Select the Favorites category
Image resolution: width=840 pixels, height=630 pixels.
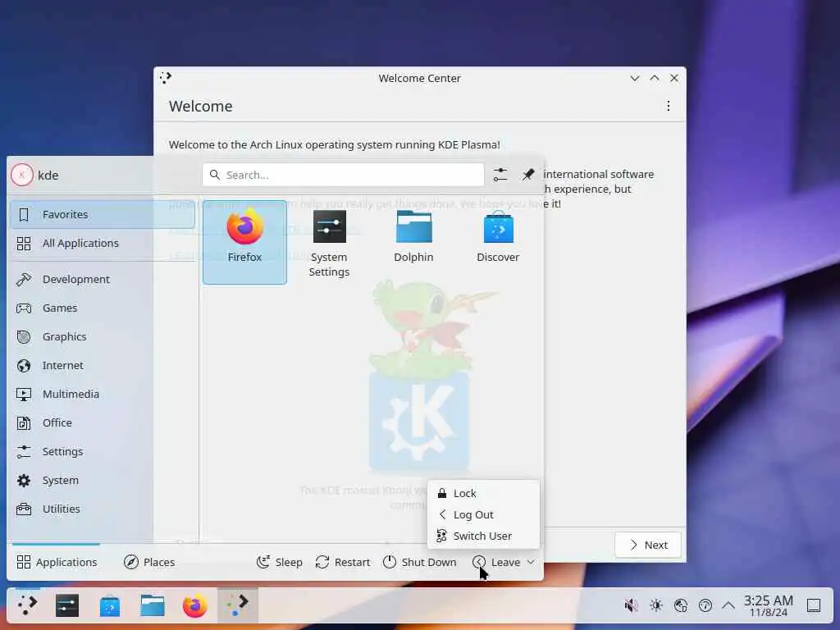click(x=103, y=214)
